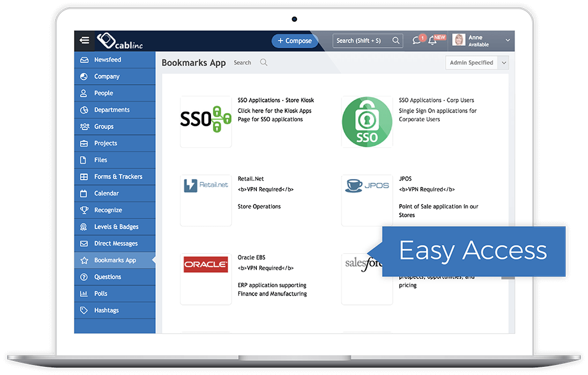Click Bookmarks App search magnifier icon
The height and width of the screenshot is (375, 588).
(263, 62)
